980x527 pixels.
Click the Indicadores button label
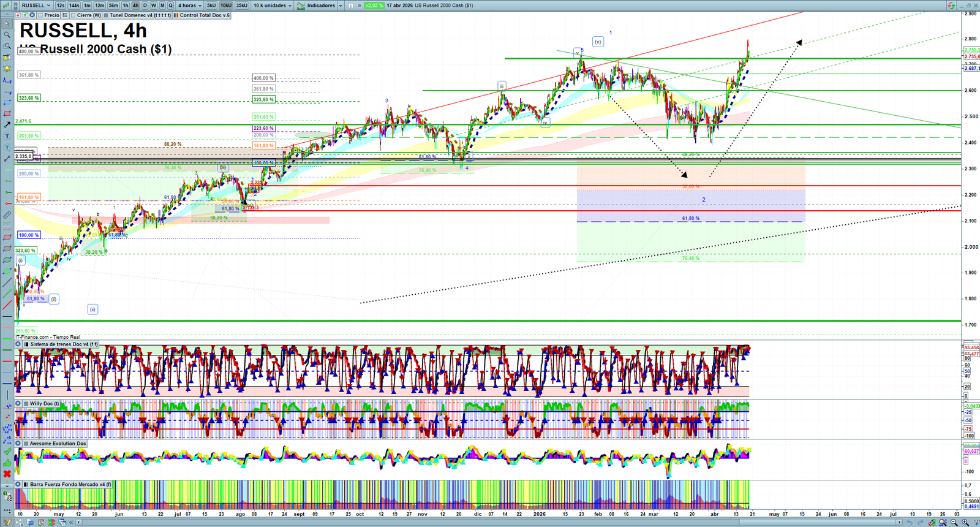click(x=321, y=6)
